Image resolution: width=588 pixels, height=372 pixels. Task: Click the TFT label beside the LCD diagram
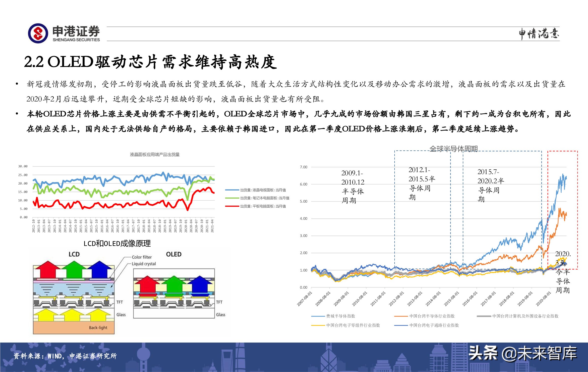click(x=119, y=302)
